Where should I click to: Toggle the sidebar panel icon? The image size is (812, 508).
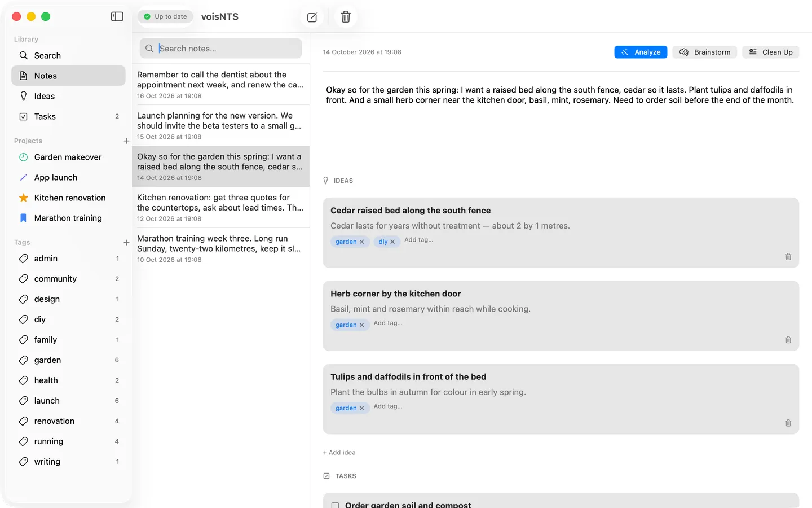click(117, 16)
